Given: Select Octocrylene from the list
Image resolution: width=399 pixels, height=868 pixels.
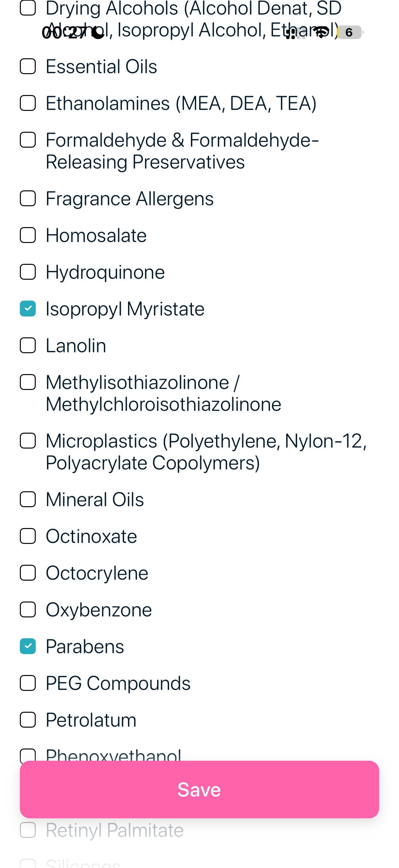Looking at the screenshot, I should [x=28, y=573].
